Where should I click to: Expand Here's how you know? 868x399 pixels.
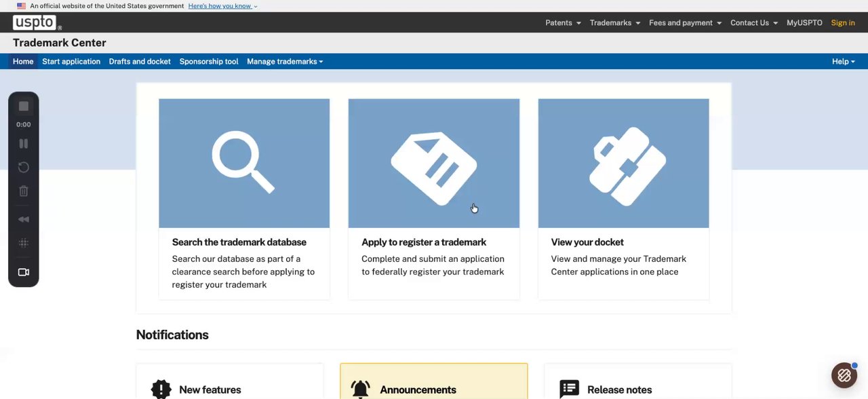(223, 6)
